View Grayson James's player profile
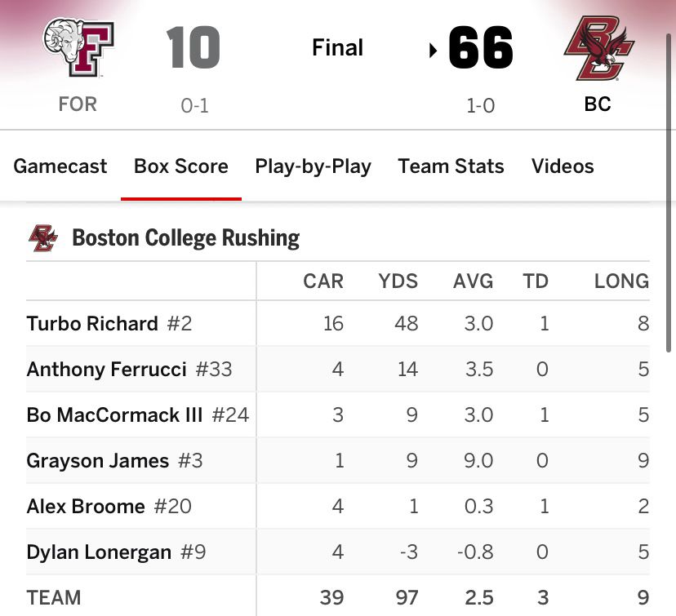Image resolution: width=676 pixels, height=616 pixels. (x=97, y=461)
